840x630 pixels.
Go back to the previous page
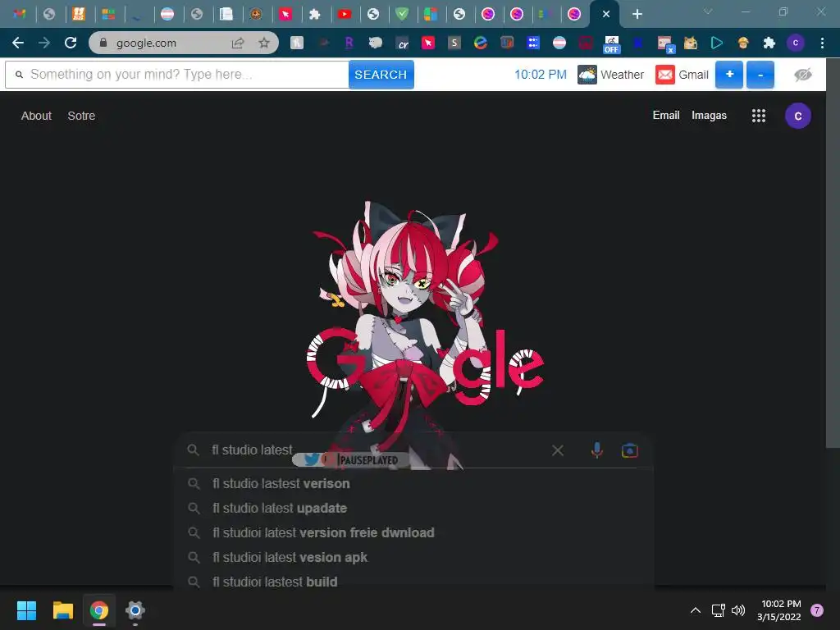18,43
